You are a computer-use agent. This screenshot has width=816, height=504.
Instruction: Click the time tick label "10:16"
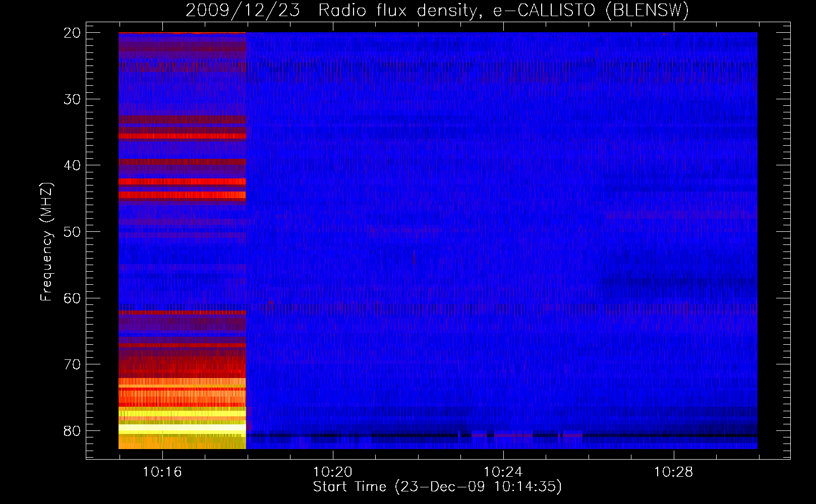[x=162, y=472]
